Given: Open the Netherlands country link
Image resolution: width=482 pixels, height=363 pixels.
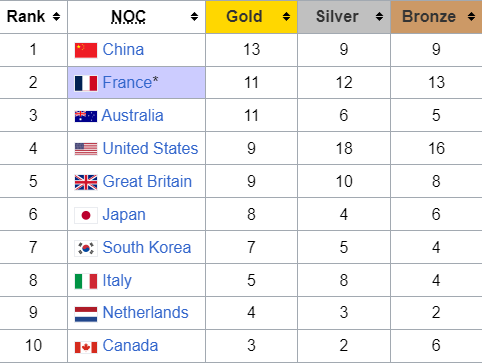Looking at the screenshot, I should [x=145, y=313].
